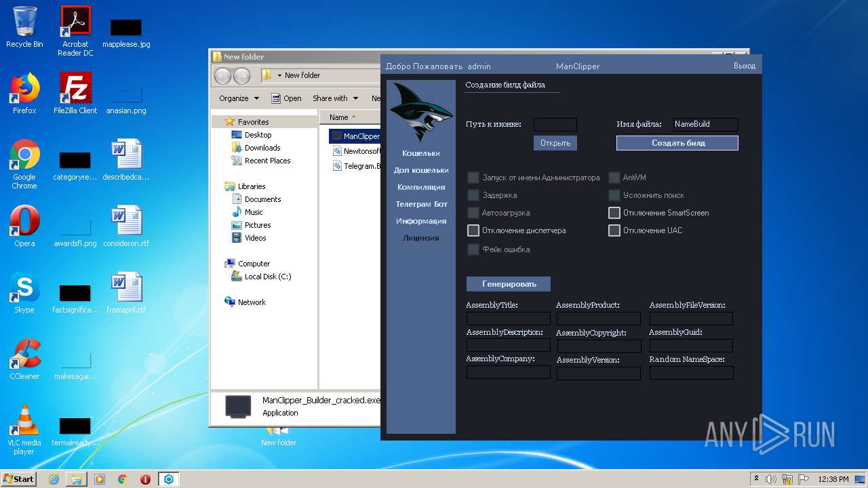Enable AntiVM checkbox
The width and height of the screenshot is (868, 488).
click(x=614, y=178)
